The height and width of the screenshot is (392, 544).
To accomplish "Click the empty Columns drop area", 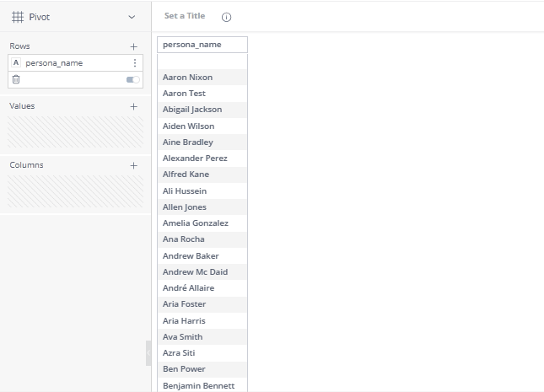I will (x=76, y=191).
